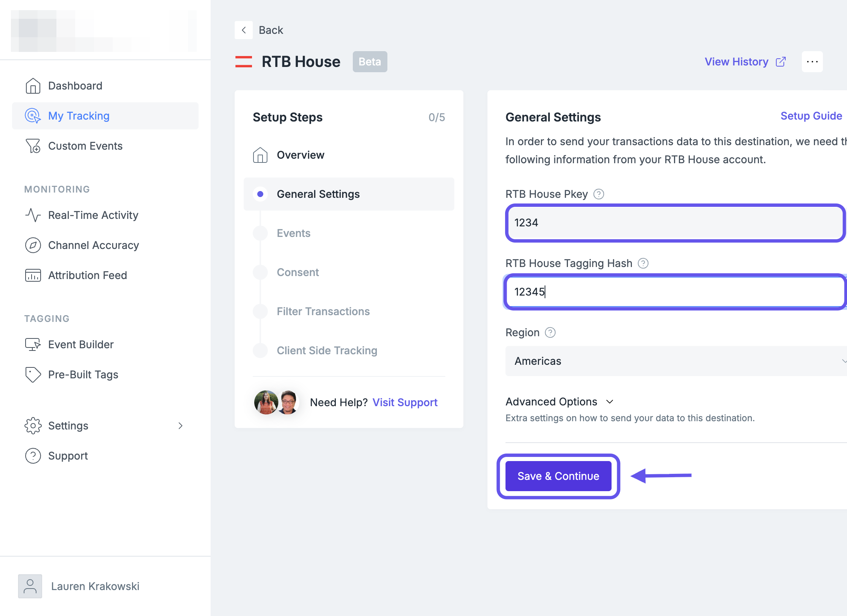
Task: Select the Events setup step
Action: tap(349, 233)
